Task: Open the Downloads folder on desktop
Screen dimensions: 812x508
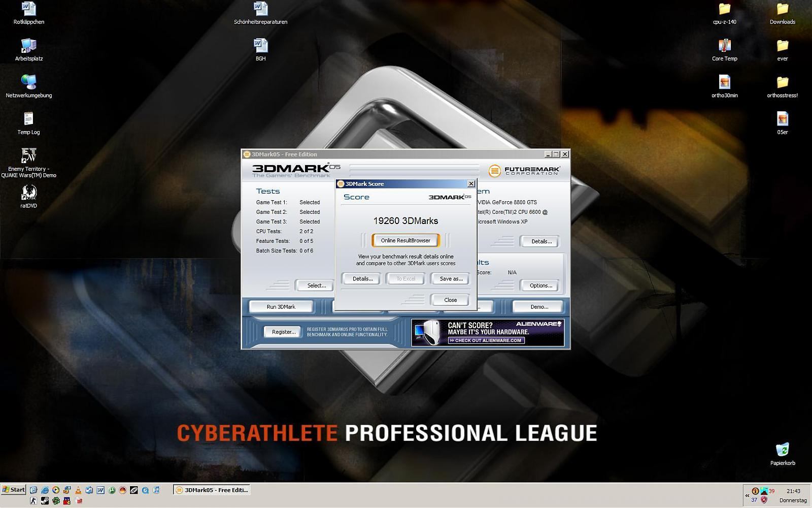Action: tap(782, 14)
